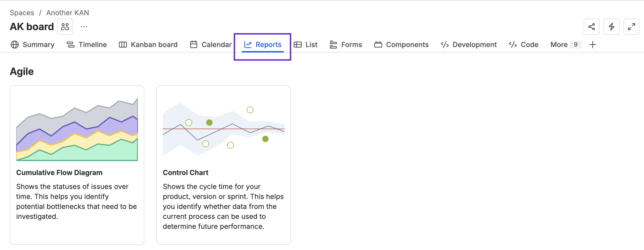The image size is (644, 250).
Task: Select the Cumulative Flow Diagram card
Action: click(77, 165)
